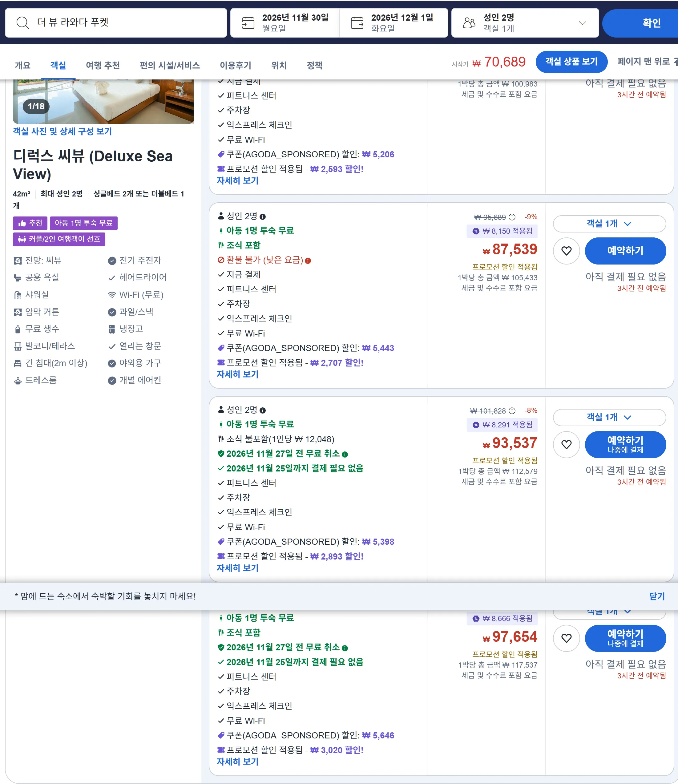This screenshot has width=678, height=784.
Task: Click info icon after 무료 취소 in ₩97,654 offer
Action: point(345,648)
